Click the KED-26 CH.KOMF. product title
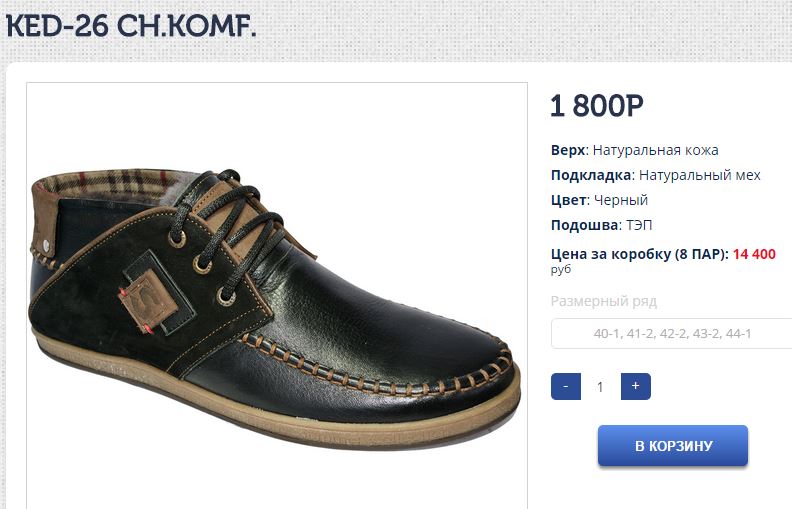Image resolution: width=792 pixels, height=509 pixels. coord(131,26)
